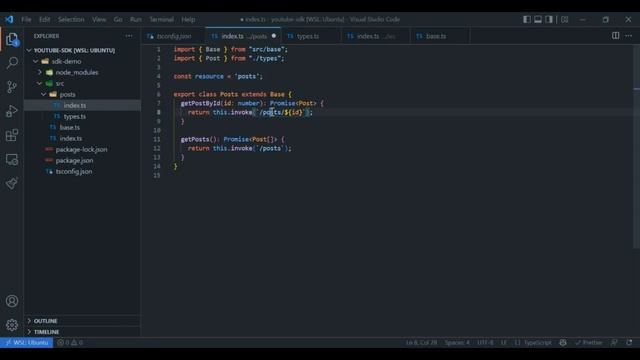Click getPostById on line 7

(x=200, y=103)
